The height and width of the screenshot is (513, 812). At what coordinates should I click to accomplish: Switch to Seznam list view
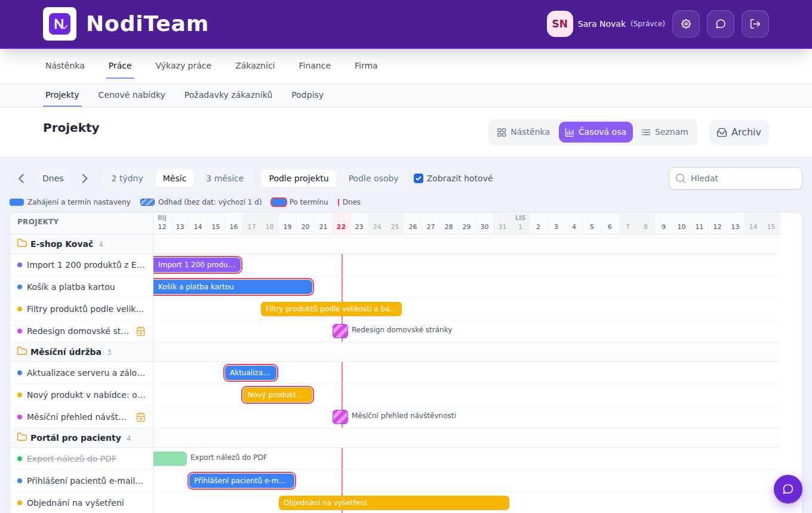pyautogui.click(x=665, y=132)
